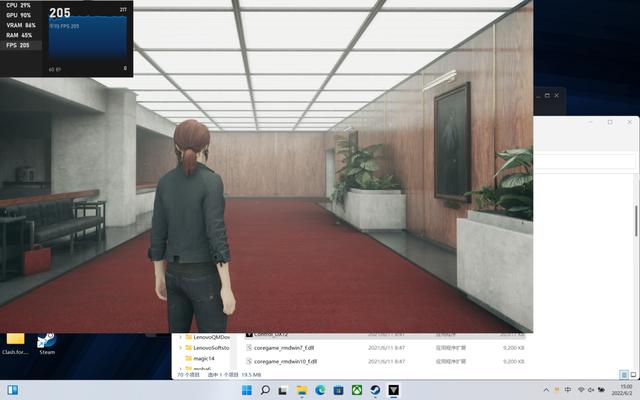640x400 pixels.
Task: Launch Microsoft Edge from taskbar
Action: (320, 390)
